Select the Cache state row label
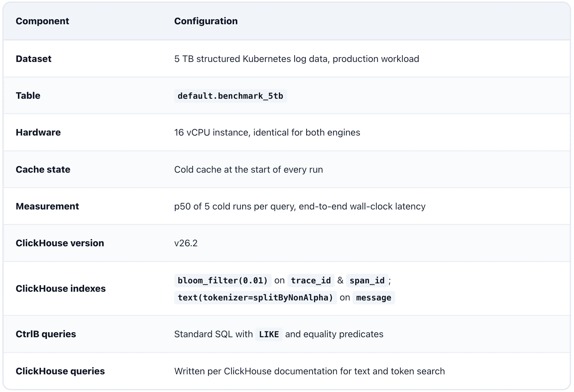Viewport: 574px width, 392px height. click(43, 169)
